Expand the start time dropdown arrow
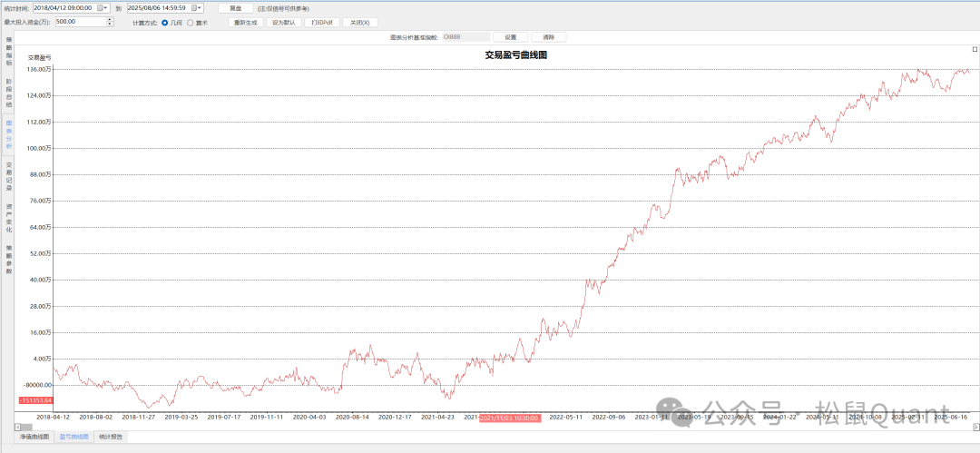The width and height of the screenshot is (980, 453). point(107,7)
